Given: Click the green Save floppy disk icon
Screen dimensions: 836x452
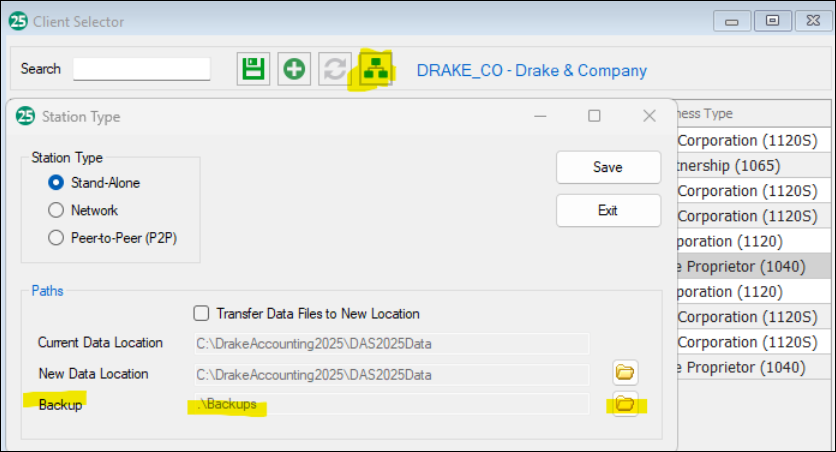Looking at the screenshot, I should coord(253,69).
